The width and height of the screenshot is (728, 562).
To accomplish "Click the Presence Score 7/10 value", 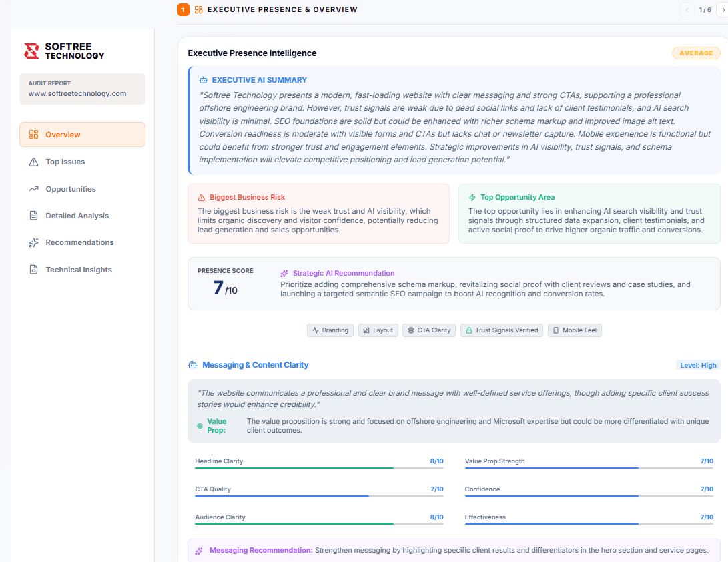I will 225,288.
